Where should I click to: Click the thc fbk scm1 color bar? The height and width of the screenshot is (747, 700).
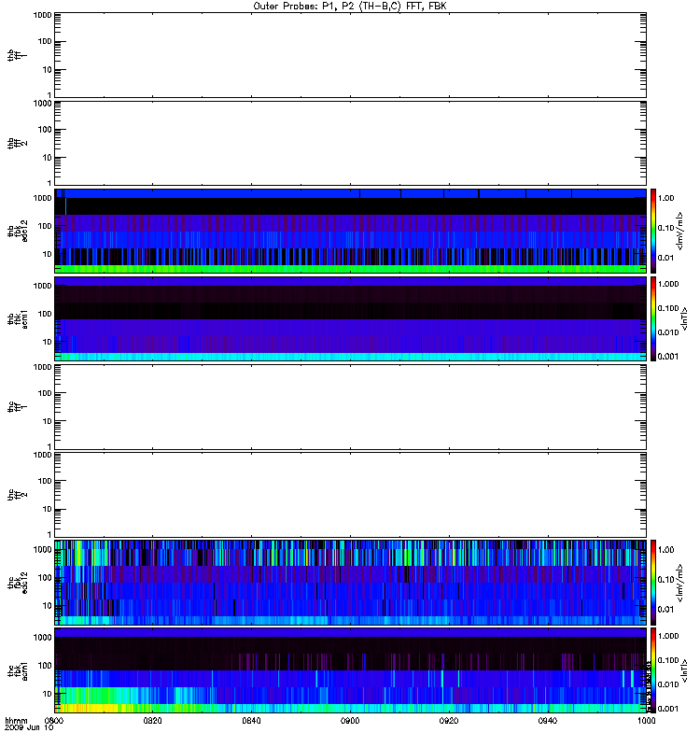pos(653,670)
